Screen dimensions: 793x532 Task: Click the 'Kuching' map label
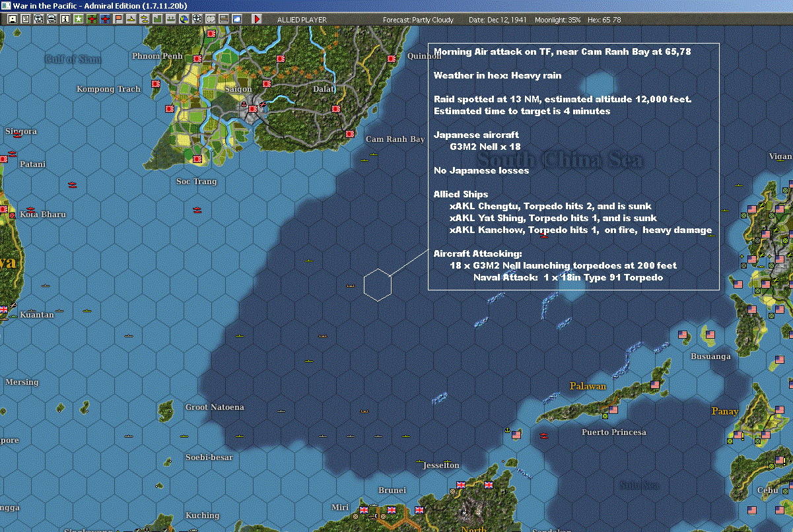click(x=202, y=515)
